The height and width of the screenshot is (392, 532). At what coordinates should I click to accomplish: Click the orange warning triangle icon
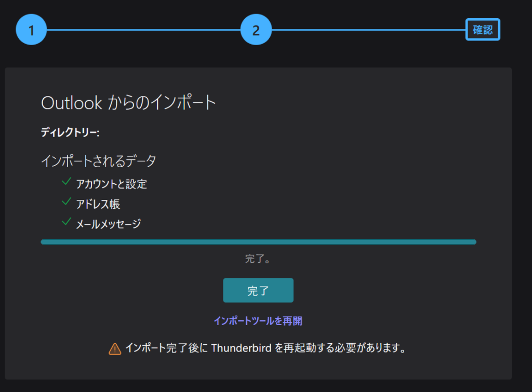point(115,349)
